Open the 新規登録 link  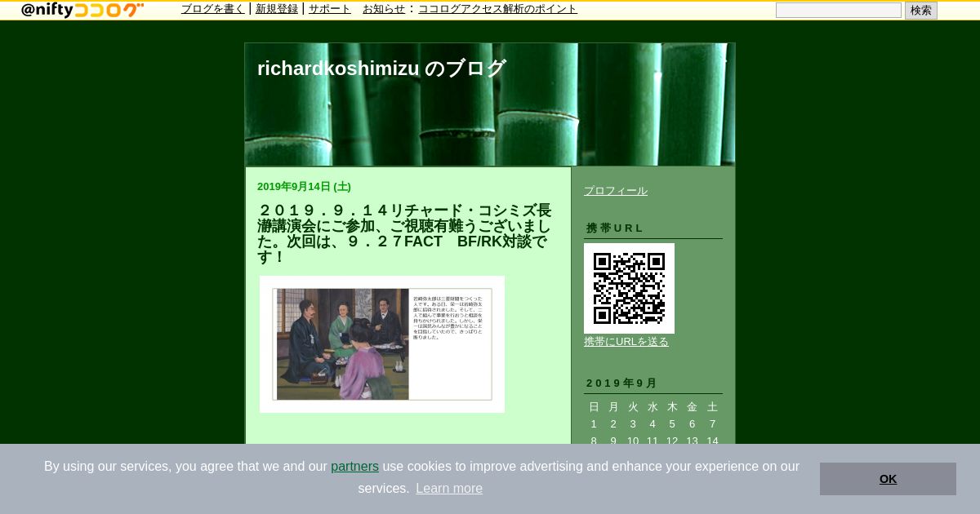point(277,9)
